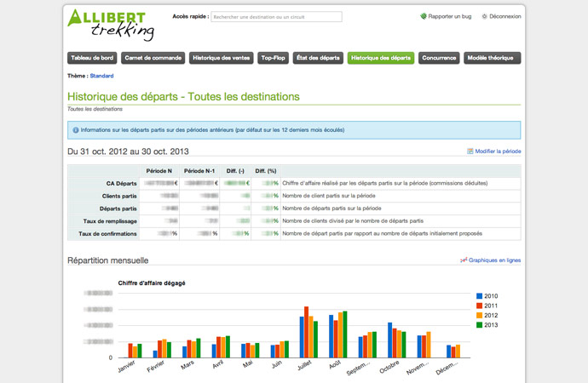The width and height of the screenshot is (588, 383).
Task: Focus the destination quick search field
Action: click(275, 16)
